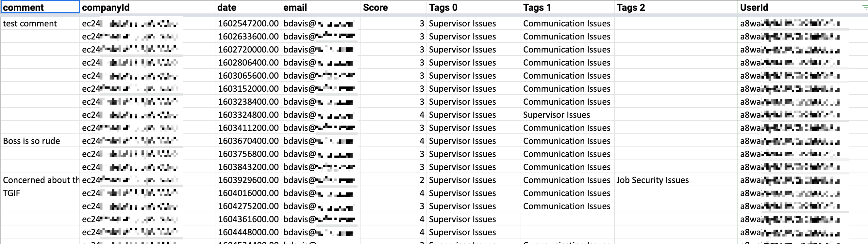Image resolution: width=868 pixels, height=244 pixels.
Task: Select the 'UserId' header text
Action: click(x=754, y=8)
